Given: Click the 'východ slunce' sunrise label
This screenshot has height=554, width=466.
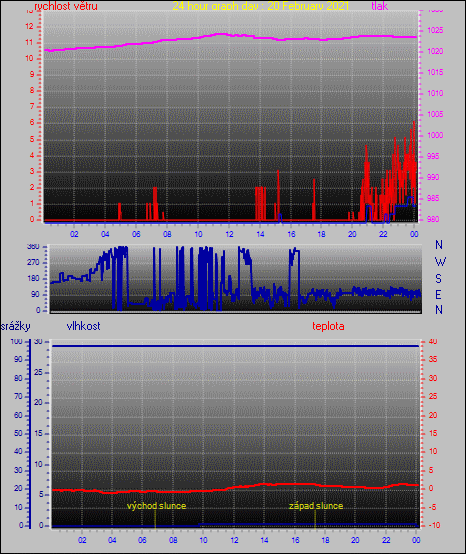Looking at the screenshot, I should pyautogui.click(x=157, y=506).
